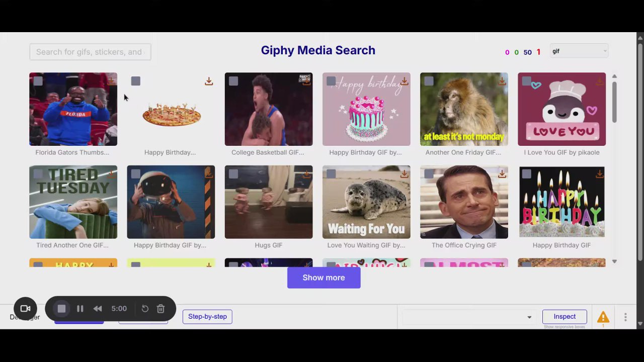The height and width of the screenshot is (362, 644).
Task: Open the Waiting For You seal thumbnail
Action: click(366, 202)
